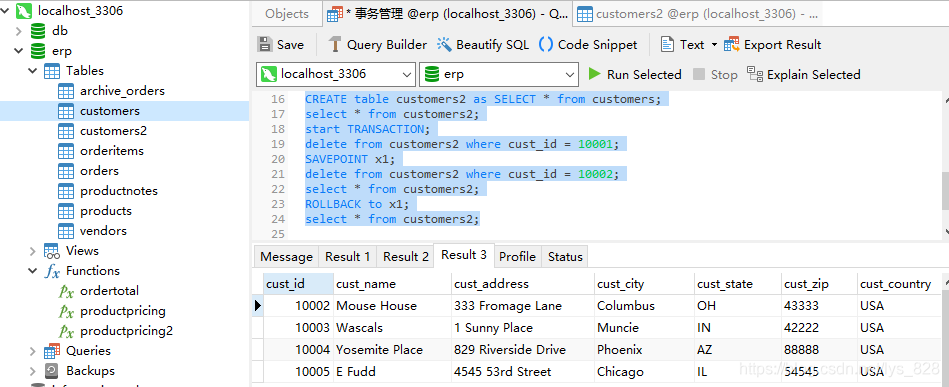949x387 pixels.
Task: Click the db database icon
Action: [38, 30]
